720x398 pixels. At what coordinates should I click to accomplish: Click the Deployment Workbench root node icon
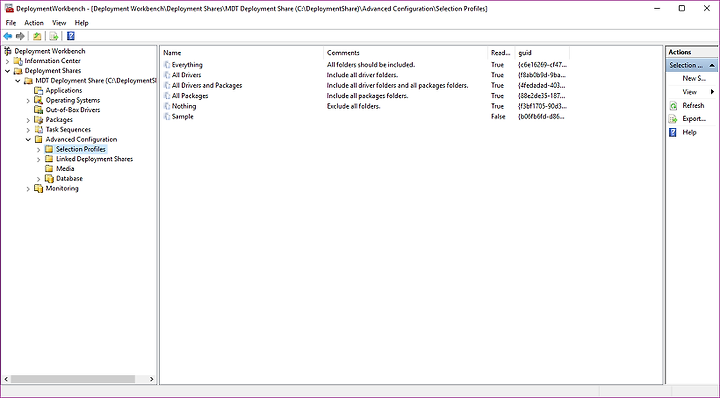[8, 51]
